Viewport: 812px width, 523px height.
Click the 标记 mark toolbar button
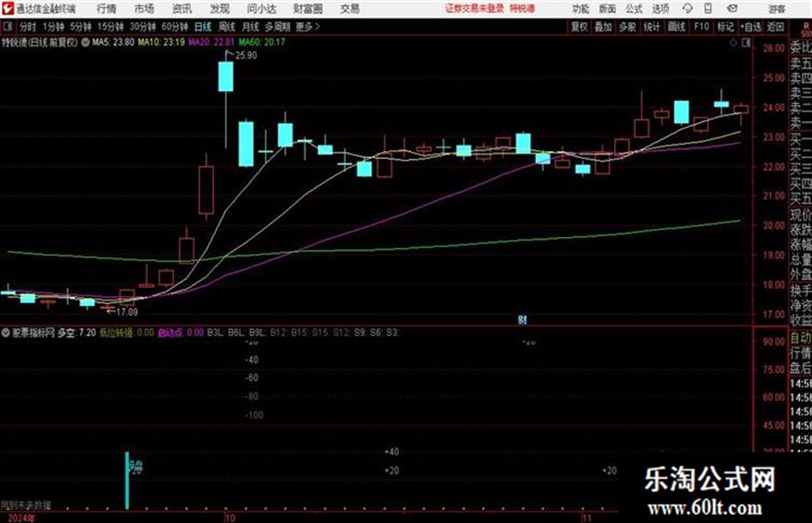tap(725, 27)
